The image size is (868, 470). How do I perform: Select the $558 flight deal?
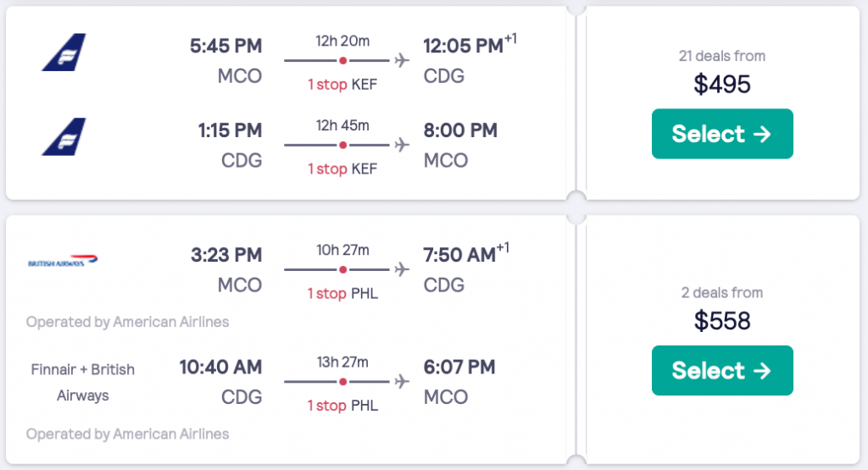tap(722, 370)
